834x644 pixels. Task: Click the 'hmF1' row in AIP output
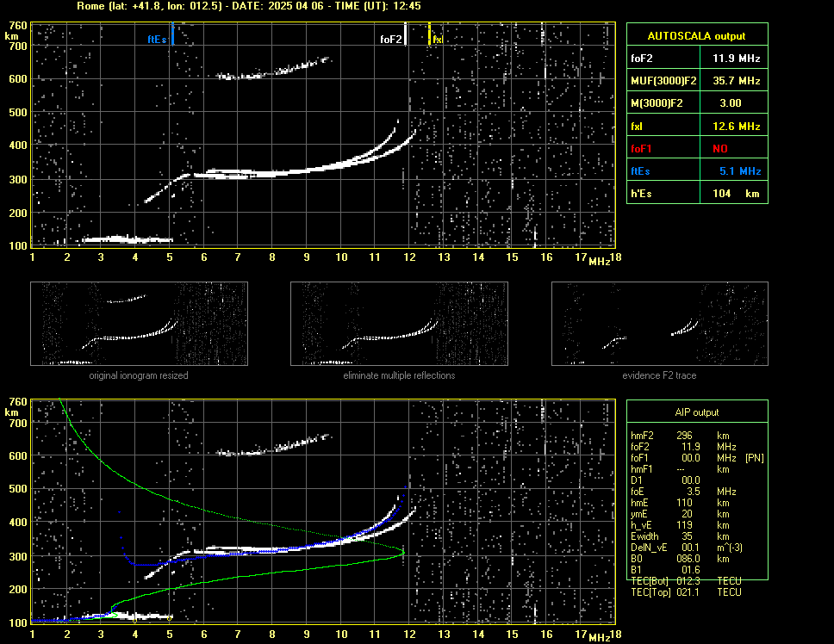tap(679, 469)
